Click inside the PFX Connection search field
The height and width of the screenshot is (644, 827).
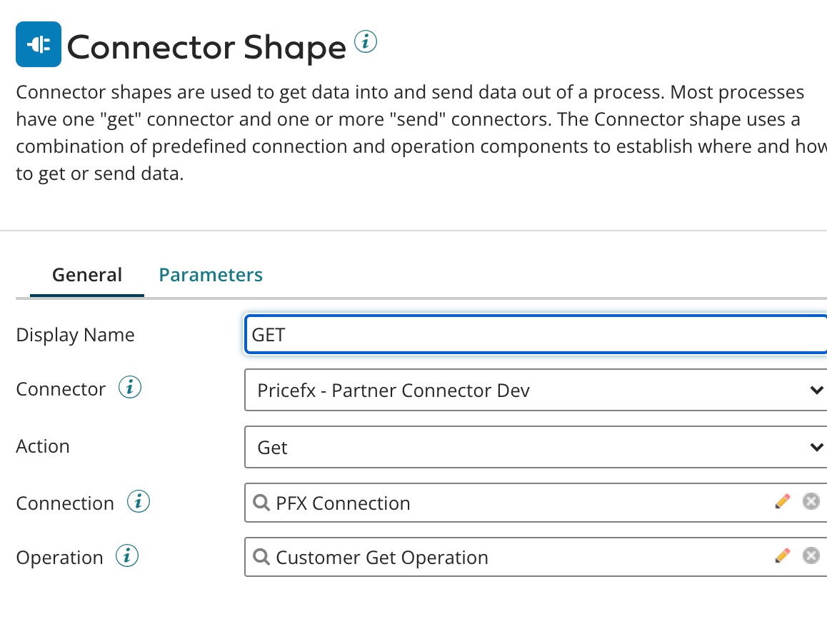tap(428, 503)
